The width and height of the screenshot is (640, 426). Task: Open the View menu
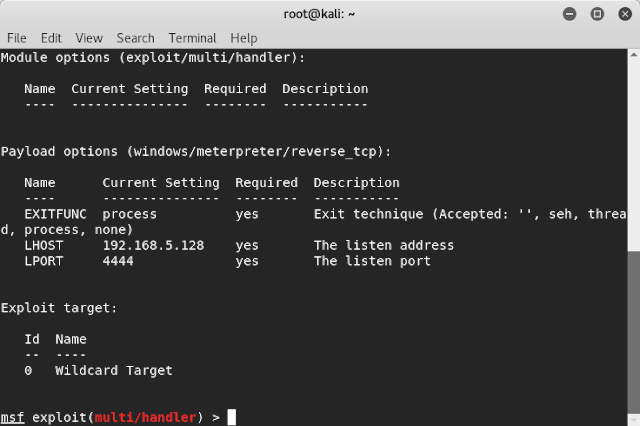point(89,38)
